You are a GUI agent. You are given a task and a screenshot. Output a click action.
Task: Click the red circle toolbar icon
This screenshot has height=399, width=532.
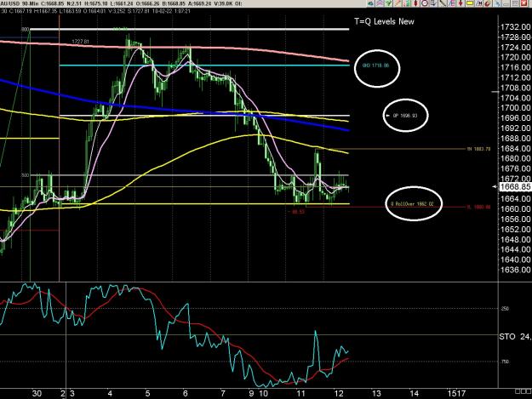pyautogui.click(x=425, y=3)
